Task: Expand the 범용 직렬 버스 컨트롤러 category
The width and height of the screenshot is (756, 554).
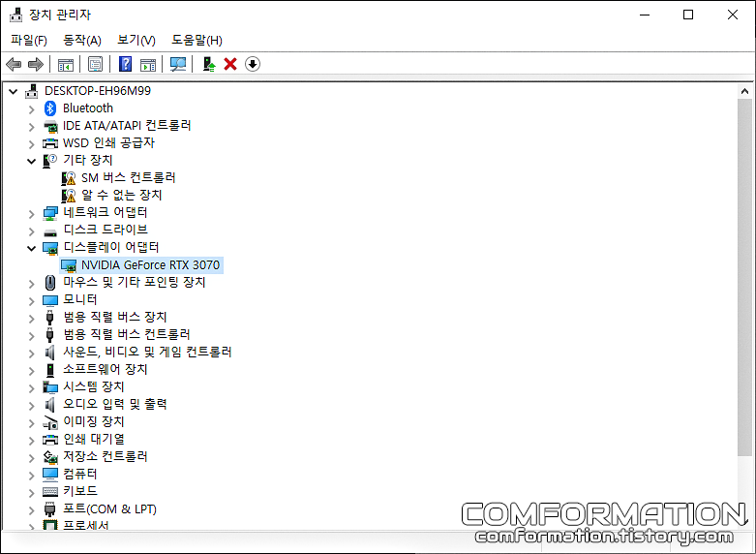Action: tap(32, 336)
